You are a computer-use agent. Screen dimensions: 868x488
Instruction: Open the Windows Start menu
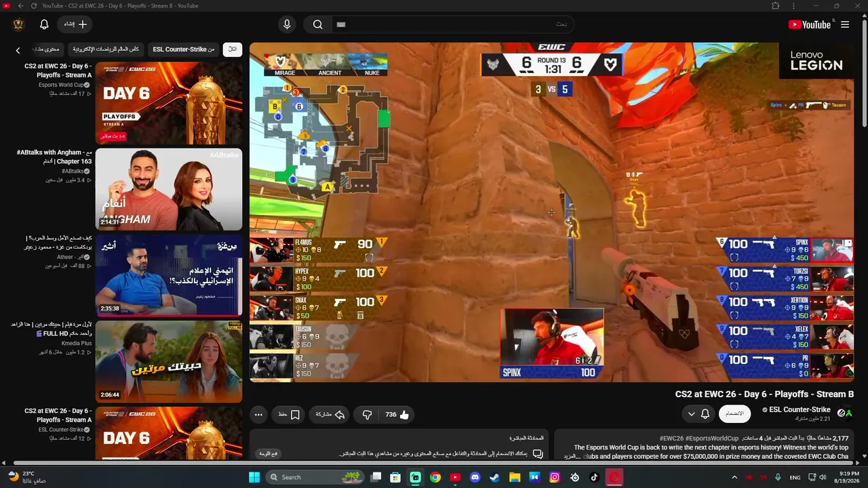click(254, 477)
